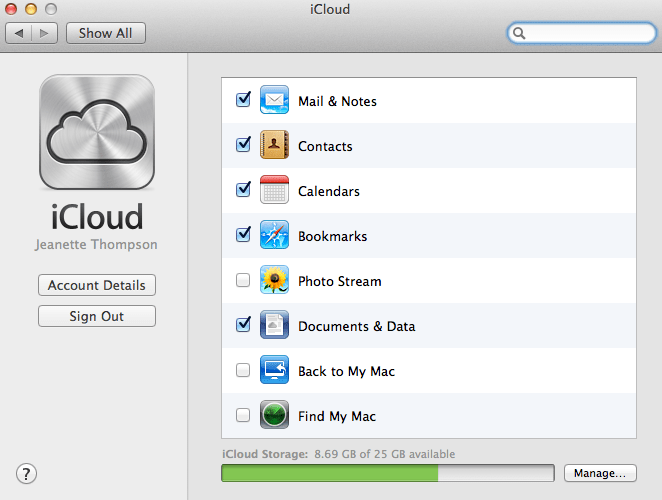Click the Photo Stream label text
Viewport: 662px width, 500px height.
340,281
